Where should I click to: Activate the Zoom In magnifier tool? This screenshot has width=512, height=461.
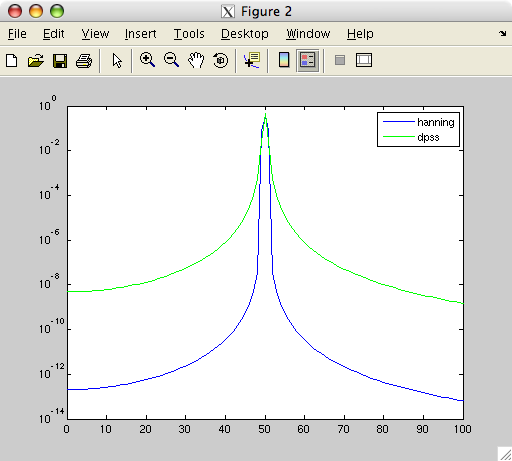[147, 60]
